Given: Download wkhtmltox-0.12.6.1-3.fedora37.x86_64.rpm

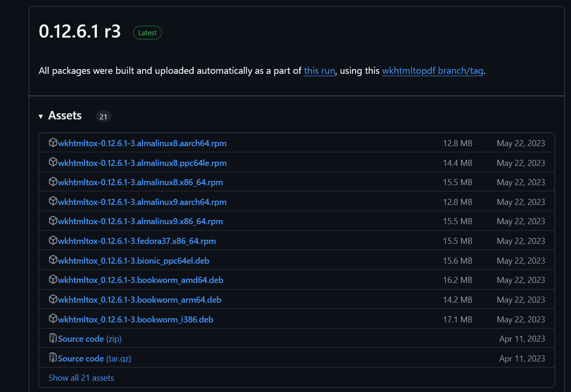Looking at the screenshot, I should coord(137,241).
